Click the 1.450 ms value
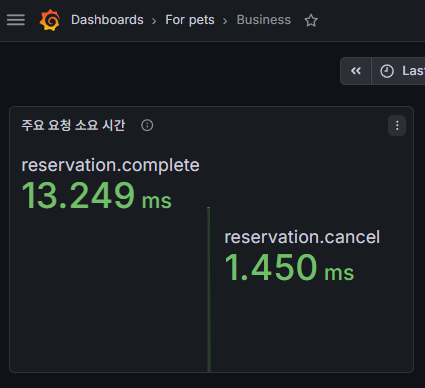Viewport: 425px width, 388px height. coord(289,267)
